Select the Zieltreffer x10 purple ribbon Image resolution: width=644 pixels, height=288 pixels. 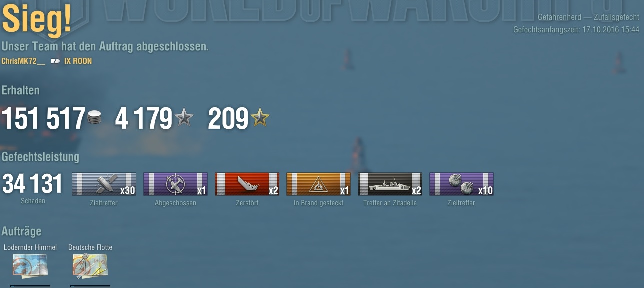pos(462,184)
